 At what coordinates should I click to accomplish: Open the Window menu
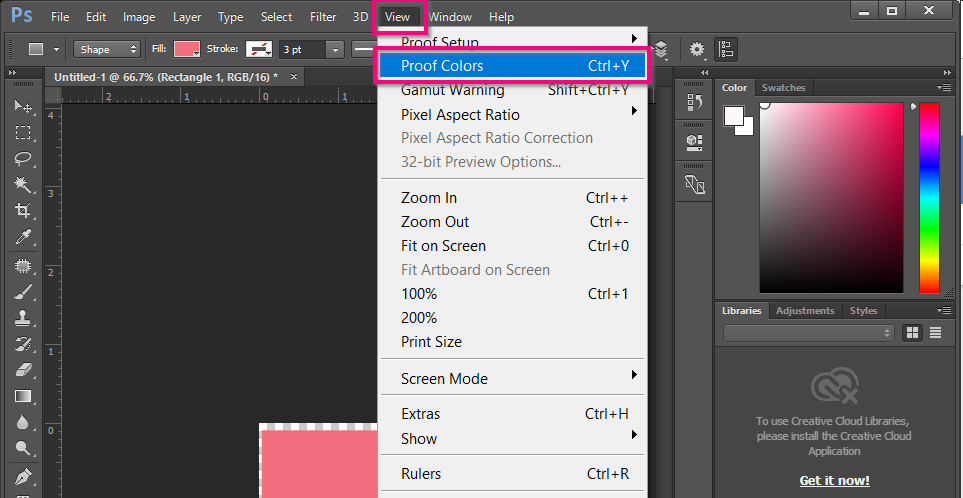coord(450,17)
